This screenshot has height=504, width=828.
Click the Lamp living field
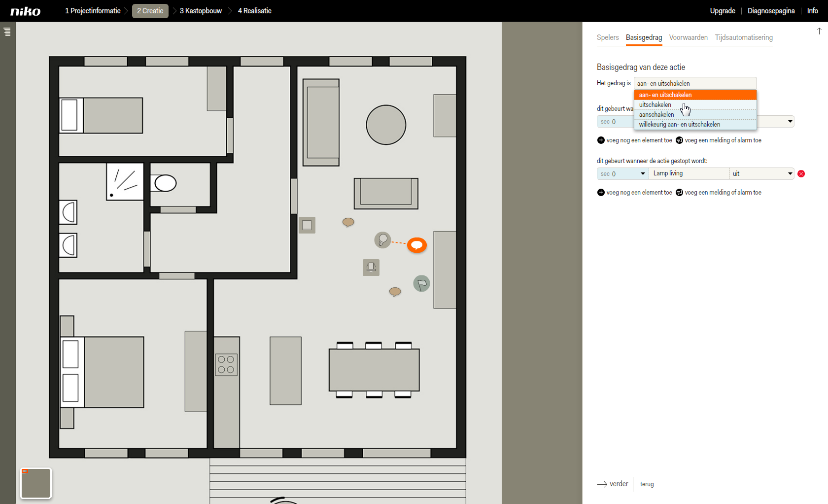[689, 173]
